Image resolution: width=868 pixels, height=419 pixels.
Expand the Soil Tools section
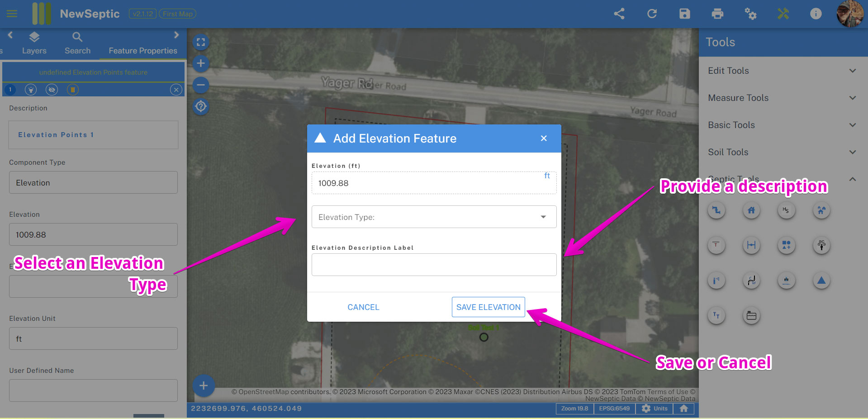(783, 152)
